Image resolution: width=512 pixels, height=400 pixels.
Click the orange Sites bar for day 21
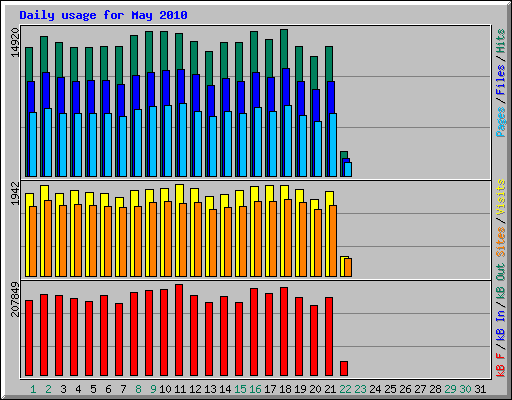tap(333, 241)
